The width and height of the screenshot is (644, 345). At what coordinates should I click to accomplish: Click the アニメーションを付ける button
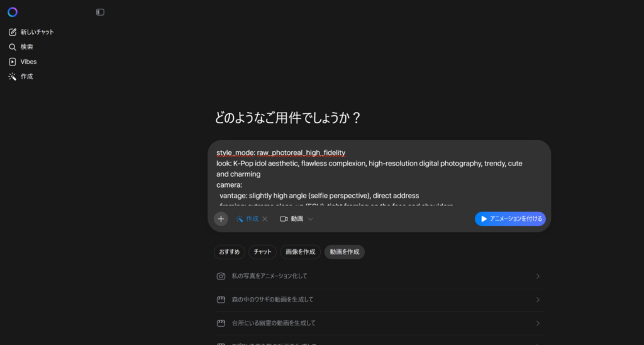pos(510,218)
